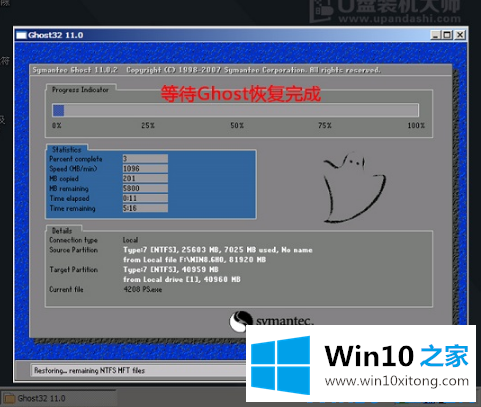The width and height of the screenshot is (481, 407).
Task: Minimize the Ghost32 11.0 window
Action: point(435,35)
